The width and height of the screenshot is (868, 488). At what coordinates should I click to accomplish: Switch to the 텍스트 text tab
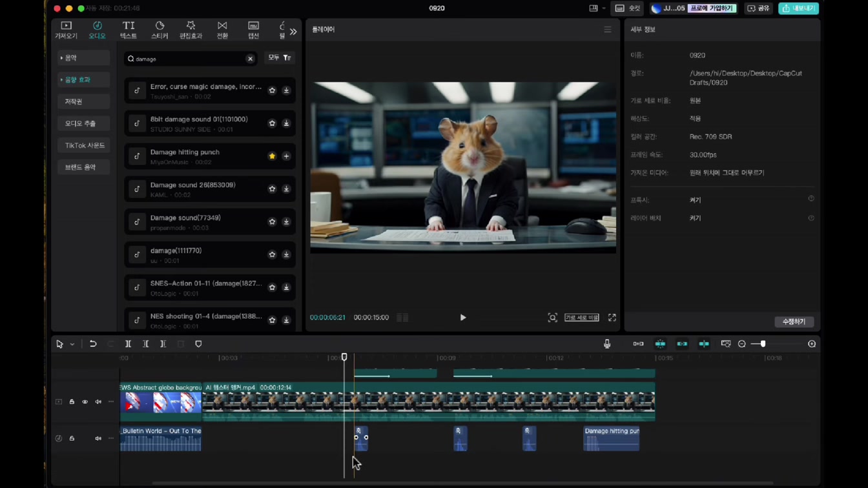[129, 30]
